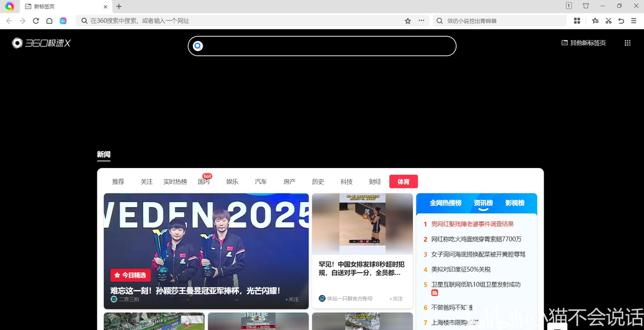Open the home page icon
This screenshot has height=330, width=644.
pyautogui.click(x=49, y=21)
